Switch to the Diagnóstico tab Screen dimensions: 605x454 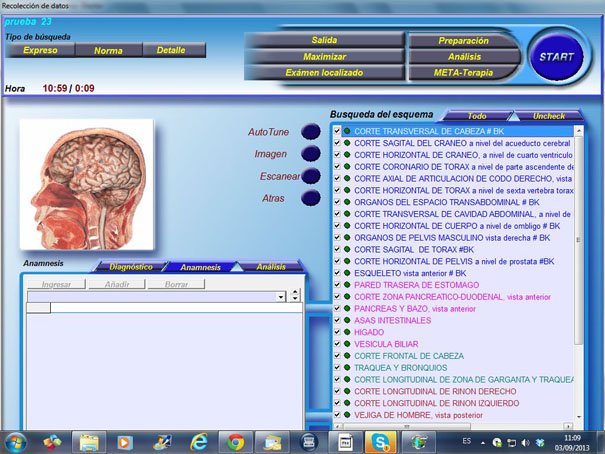coord(130,267)
